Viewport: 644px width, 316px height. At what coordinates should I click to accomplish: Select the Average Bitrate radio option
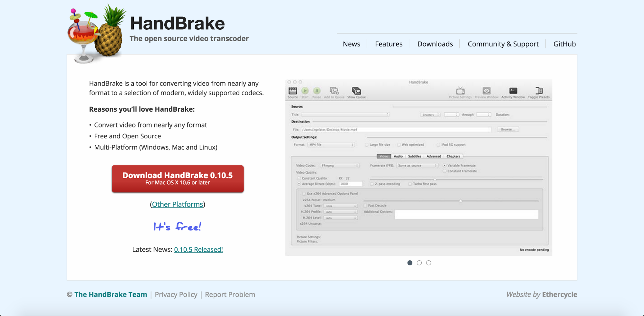coord(299,184)
